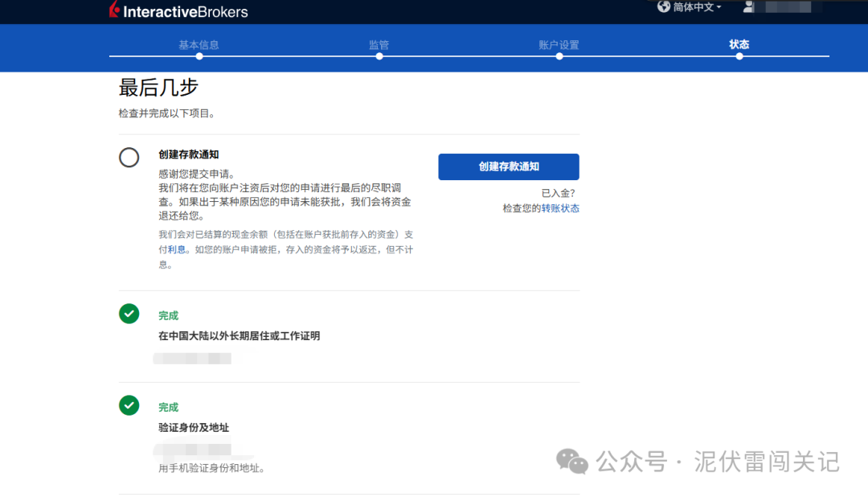This screenshot has width=868, height=497.
Task: Select the 监管 step tab
Action: 379,44
